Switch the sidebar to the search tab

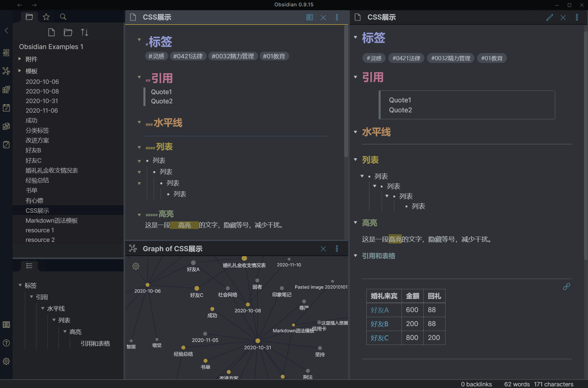point(63,17)
